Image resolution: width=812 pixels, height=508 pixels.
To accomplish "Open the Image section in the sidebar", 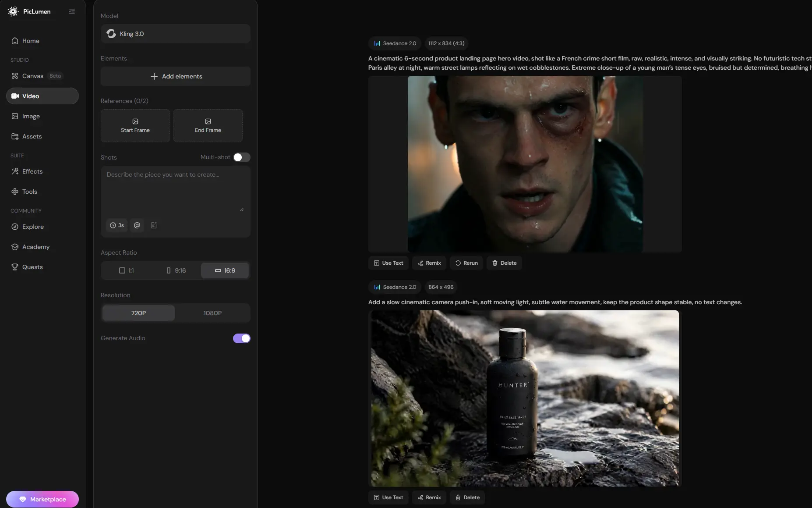I will [x=42, y=116].
